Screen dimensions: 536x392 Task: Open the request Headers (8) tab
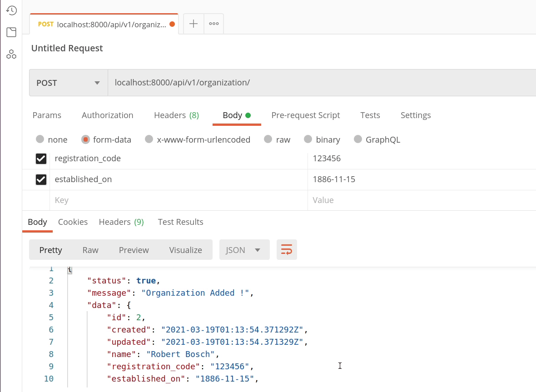coord(176,115)
